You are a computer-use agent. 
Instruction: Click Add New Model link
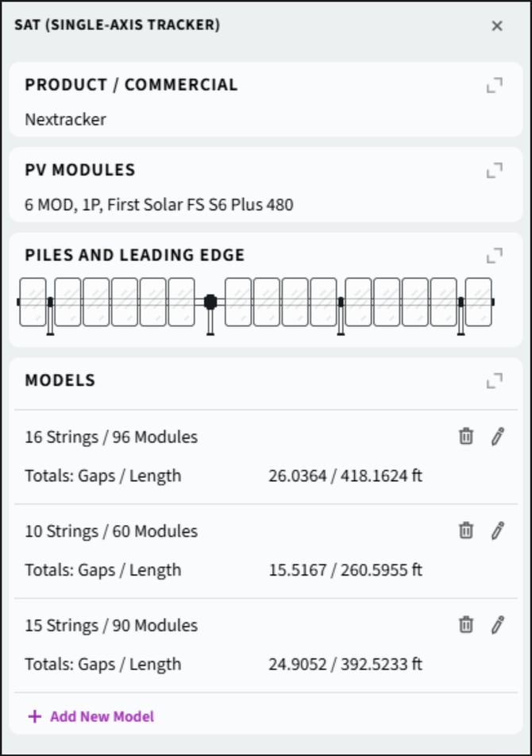pos(102,716)
